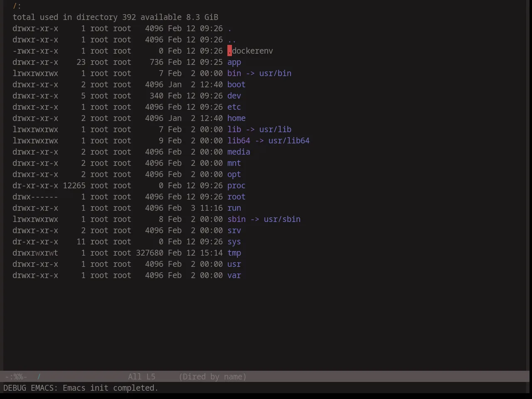Open the .dockerenv file entry

[x=250, y=51]
